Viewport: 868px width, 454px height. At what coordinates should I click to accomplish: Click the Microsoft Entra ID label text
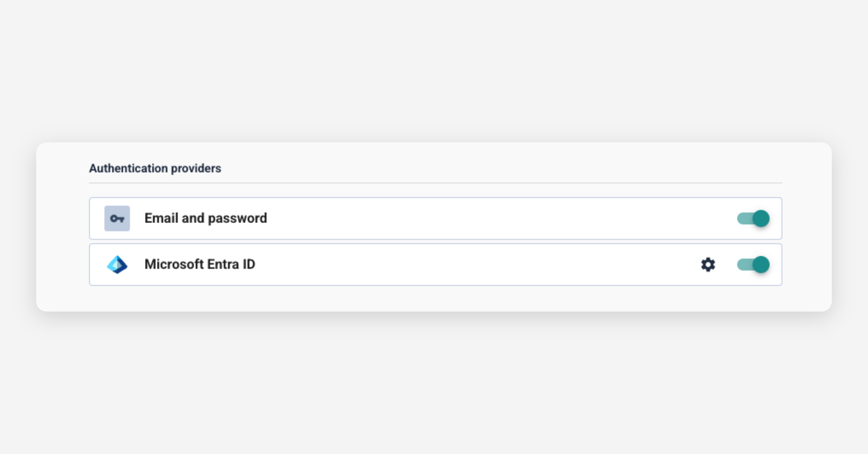[200, 265]
